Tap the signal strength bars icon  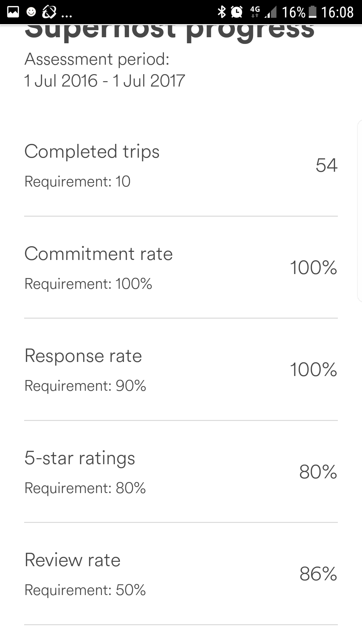(x=270, y=12)
